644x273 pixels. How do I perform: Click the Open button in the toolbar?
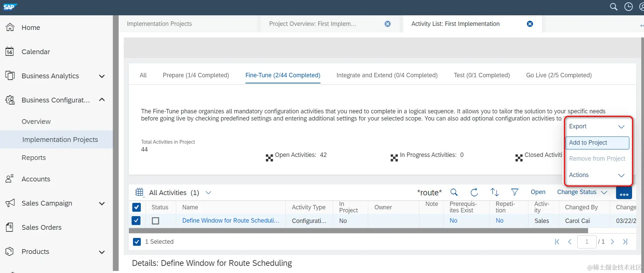(538, 192)
